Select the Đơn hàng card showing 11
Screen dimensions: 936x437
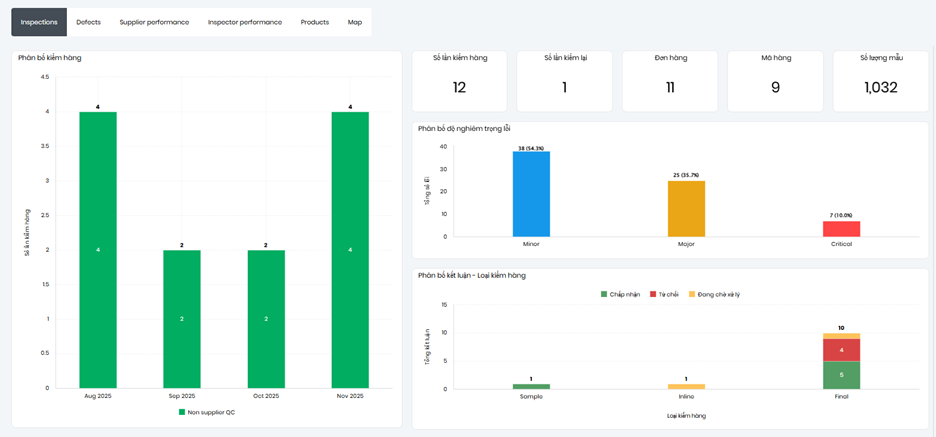[x=670, y=81]
